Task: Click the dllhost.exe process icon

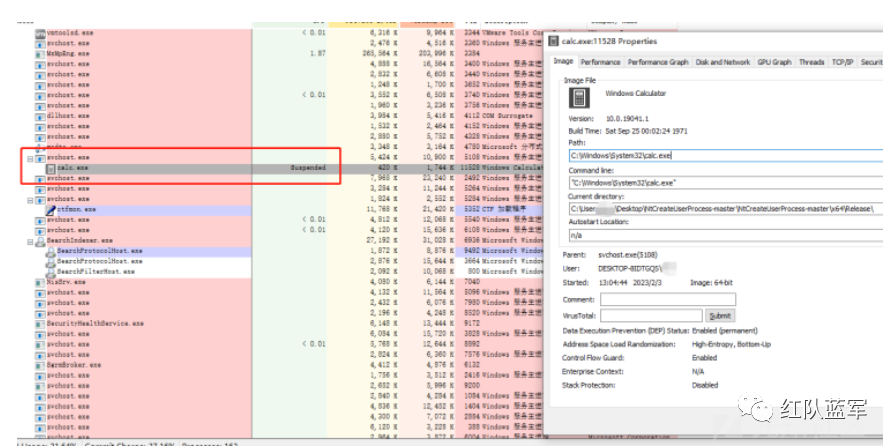Action: pyautogui.click(x=39, y=117)
